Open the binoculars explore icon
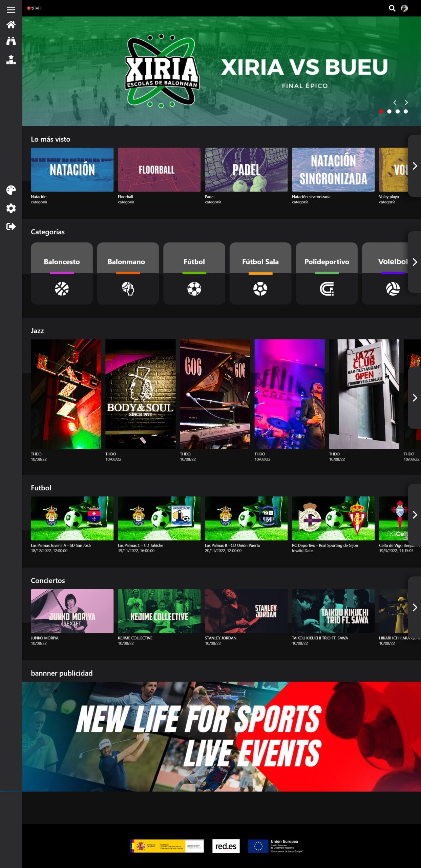Image resolution: width=421 pixels, height=868 pixels. pyautogui.click(x=11, y=41)
